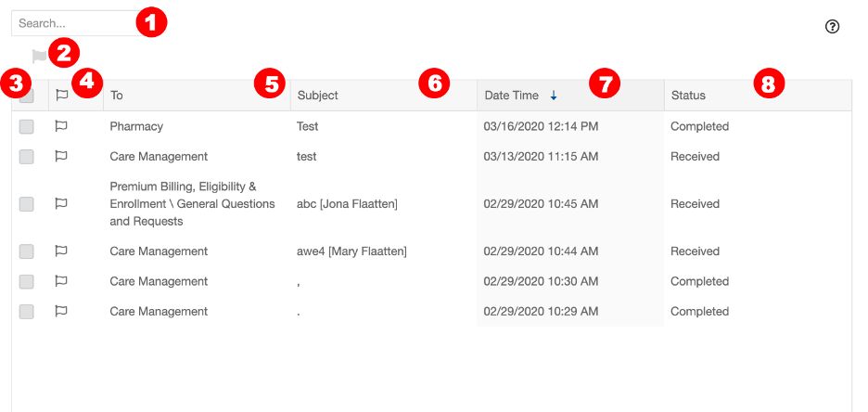The height and width of the screenshot is (412, 868).
Task: Click the filled flag icon above table
Action: pyautogui.click(x=39, y=56)
